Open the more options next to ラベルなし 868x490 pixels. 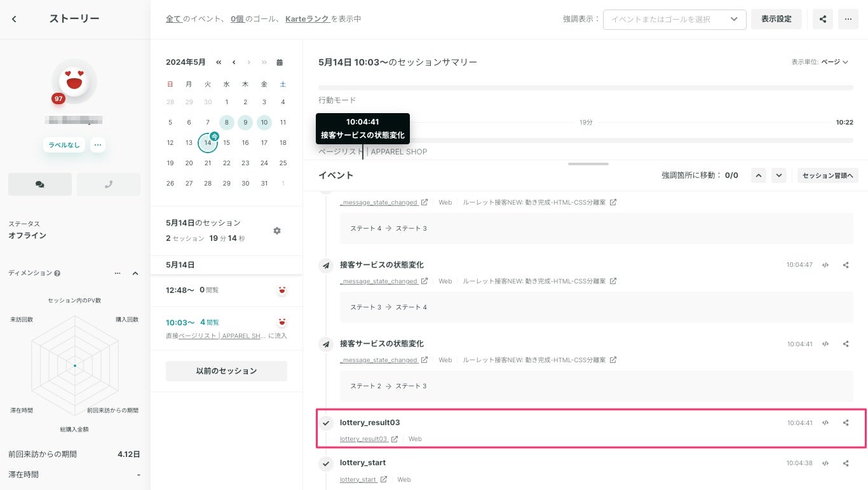97,145
